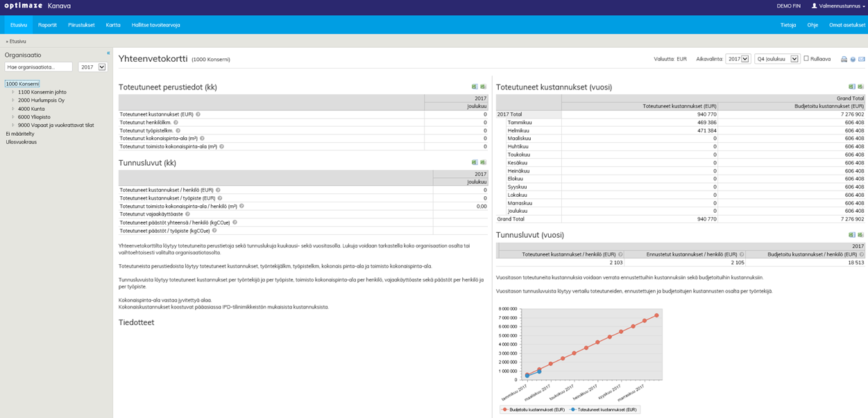
Task: Click the blue help icon near Rullaava
Action: coord(853,60)
